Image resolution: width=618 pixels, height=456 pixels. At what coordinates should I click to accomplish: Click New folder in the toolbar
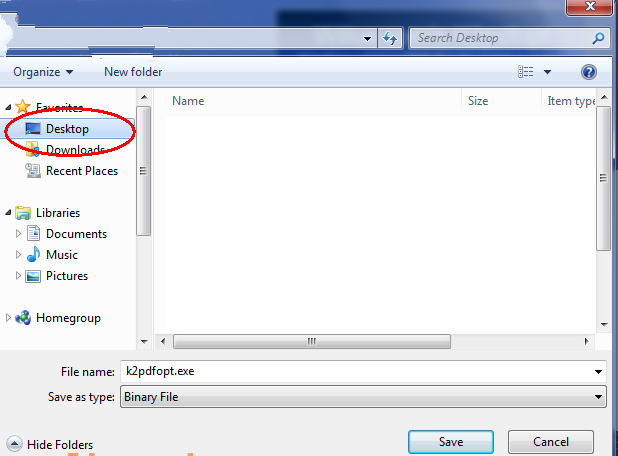tap(133, 72)
